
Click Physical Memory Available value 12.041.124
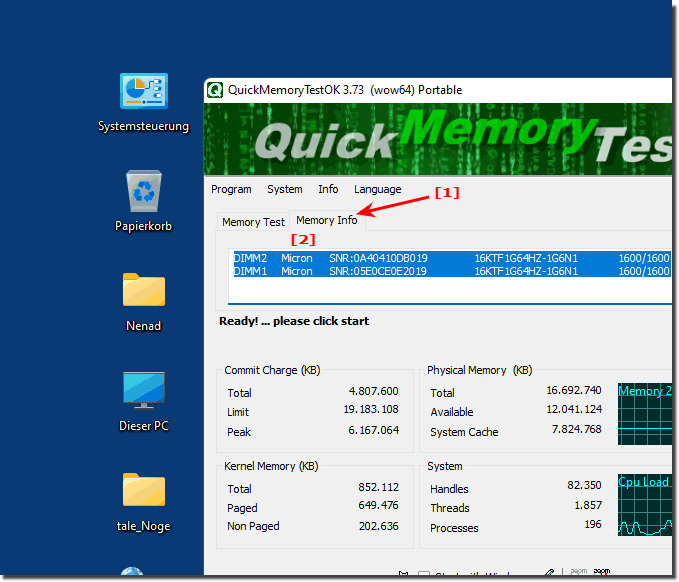point(574,409)
